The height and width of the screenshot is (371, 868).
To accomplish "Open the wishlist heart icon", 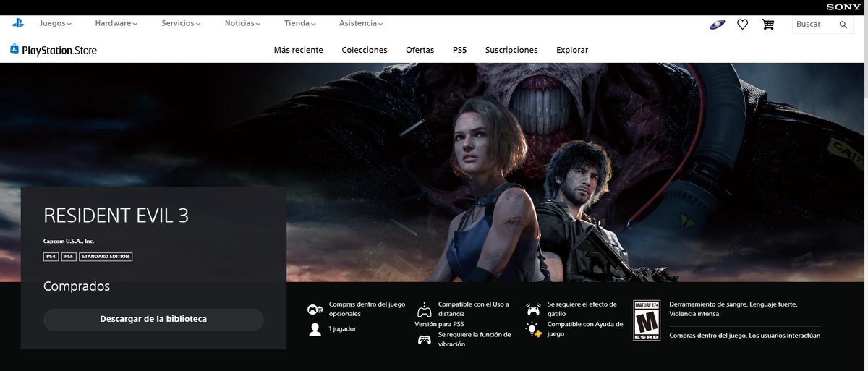I will coord(742,25).
